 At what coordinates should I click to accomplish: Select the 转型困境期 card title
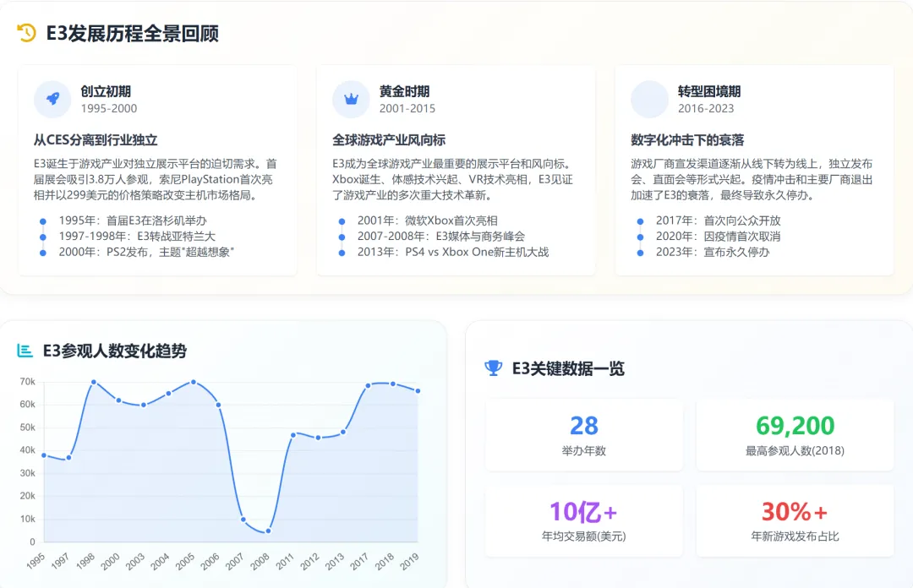[x=709, y=91]
